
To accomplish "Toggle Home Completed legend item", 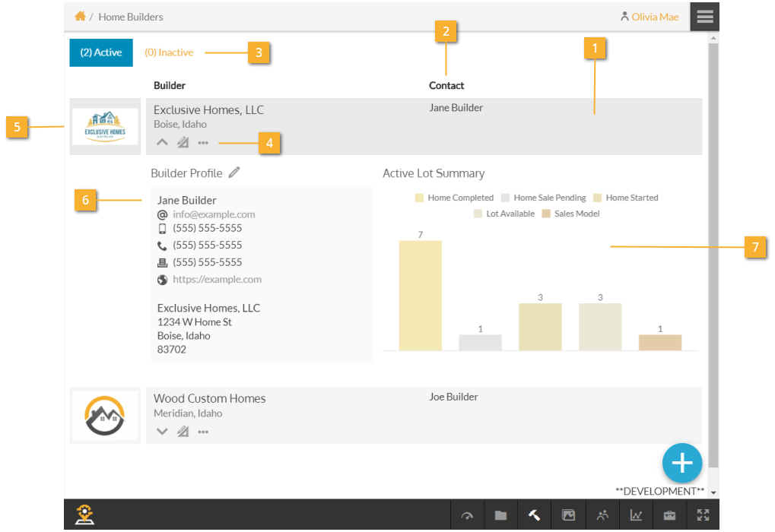I will (x=454, y=198).
